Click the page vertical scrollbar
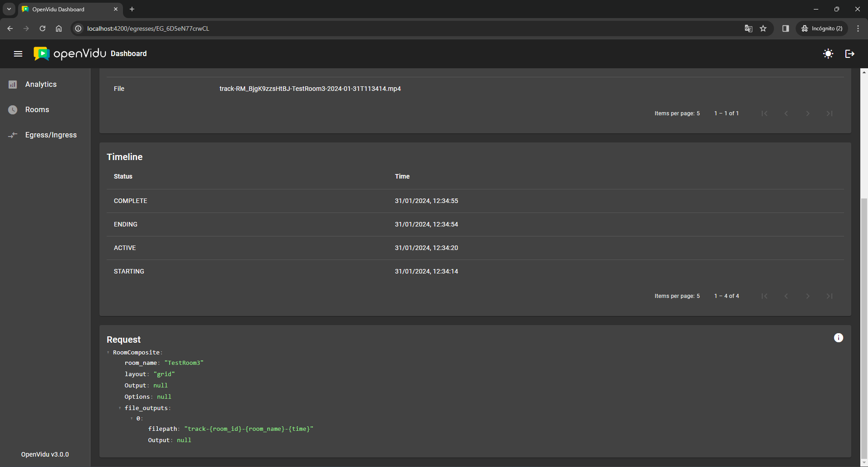This screenshot has height=467, width=868. tap(864, 325)
